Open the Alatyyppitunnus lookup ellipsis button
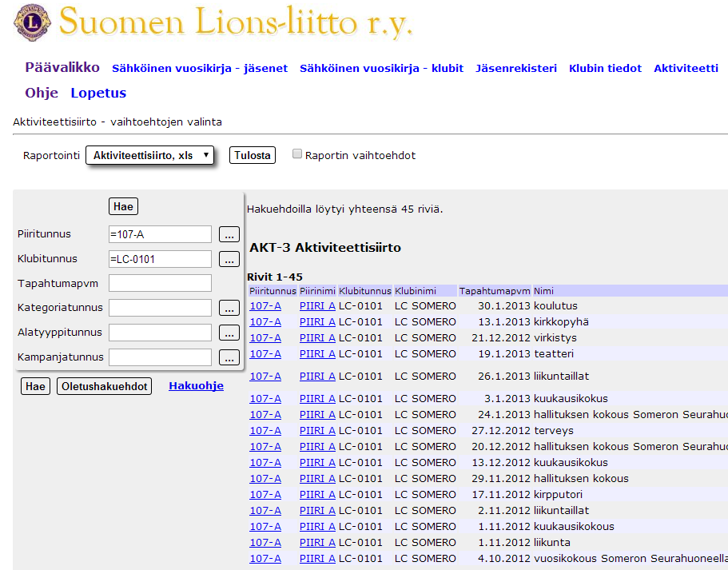 229,332
